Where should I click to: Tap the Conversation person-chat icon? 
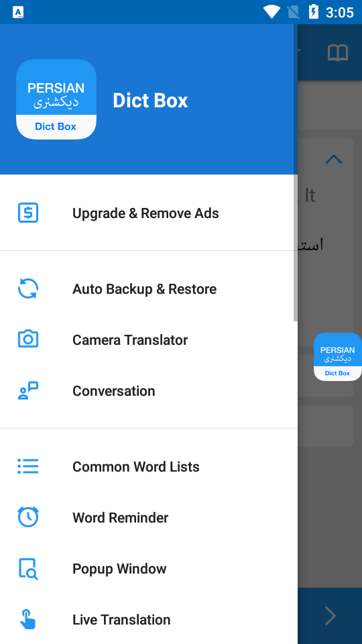point(28,390)
